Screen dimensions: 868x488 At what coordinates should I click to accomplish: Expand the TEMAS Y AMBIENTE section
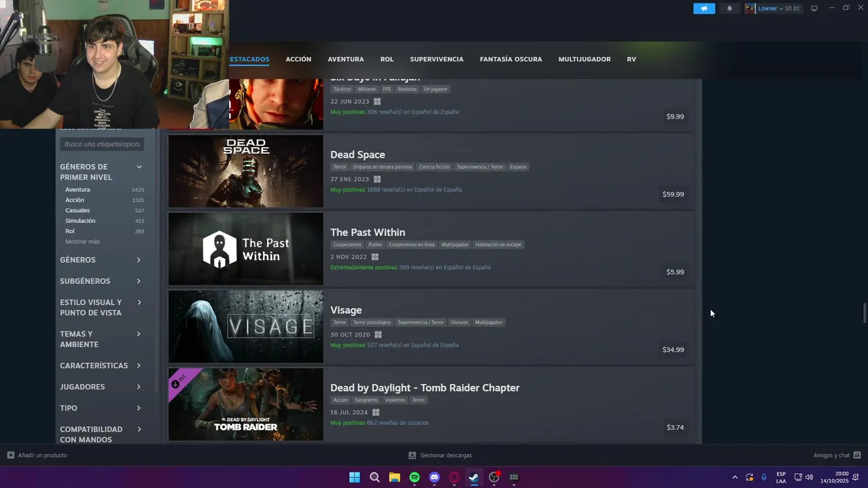[x=100, y=339]
